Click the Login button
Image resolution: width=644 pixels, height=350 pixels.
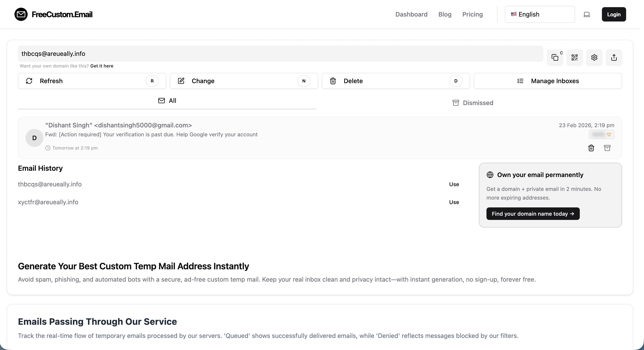[614, 14]
